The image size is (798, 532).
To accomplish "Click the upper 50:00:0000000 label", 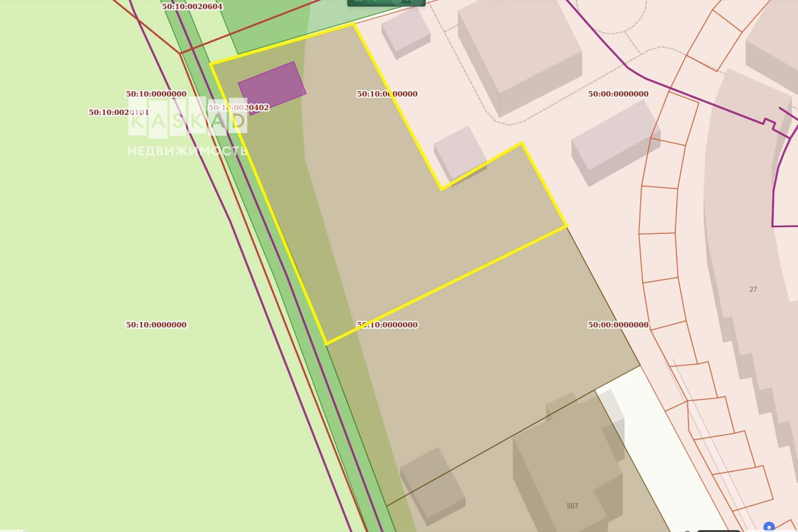I will (x=618, y=94).
